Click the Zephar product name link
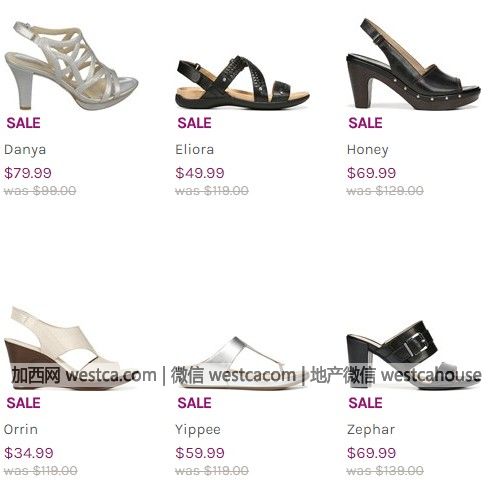 371,430
